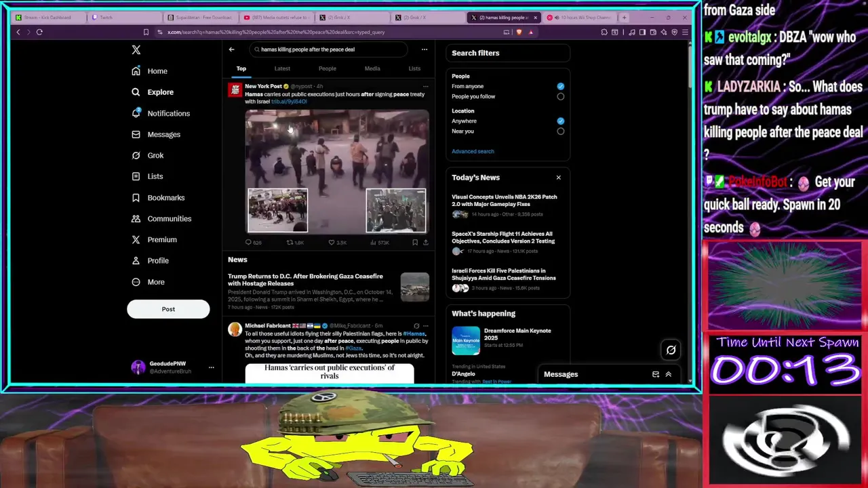Compose a new message in the Messages drawer

(x=656, y=374)
